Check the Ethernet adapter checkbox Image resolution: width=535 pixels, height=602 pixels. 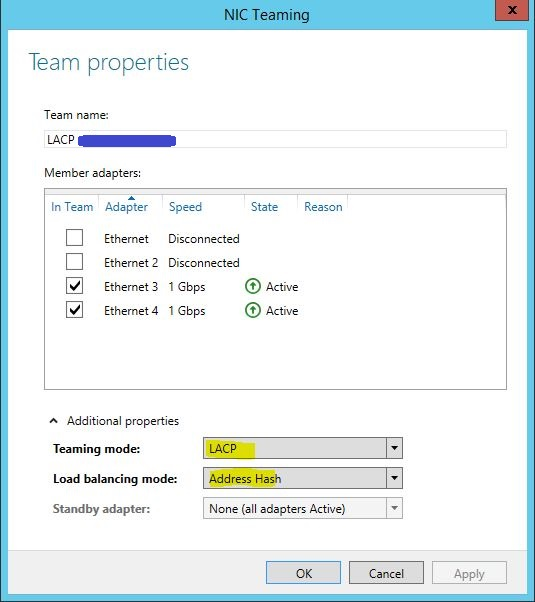click(75, 238)
